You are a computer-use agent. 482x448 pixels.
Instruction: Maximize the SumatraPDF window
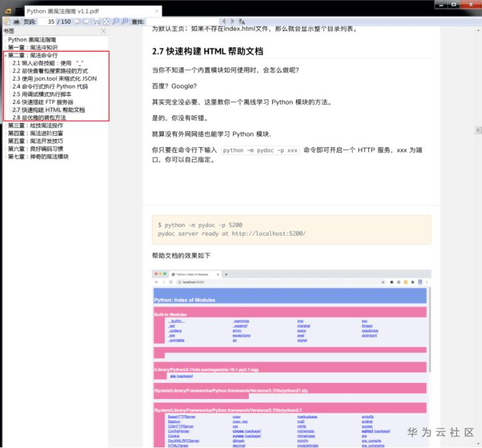tap(454, 4)
